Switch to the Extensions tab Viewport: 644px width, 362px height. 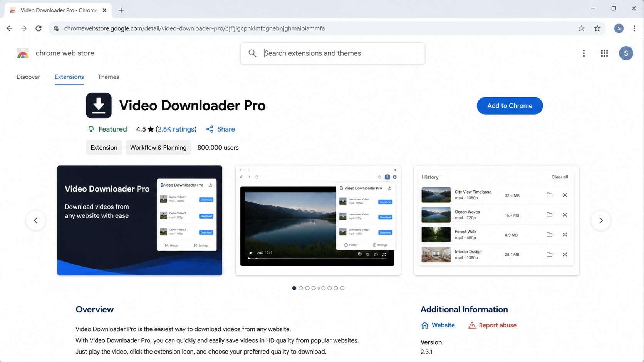69,77
